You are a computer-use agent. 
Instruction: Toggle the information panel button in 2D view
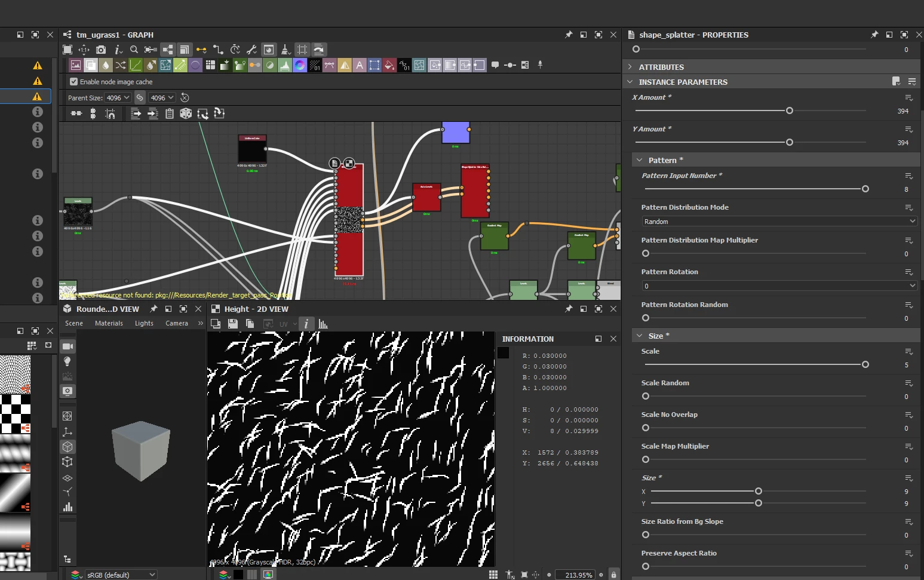[x=306, y=324]
